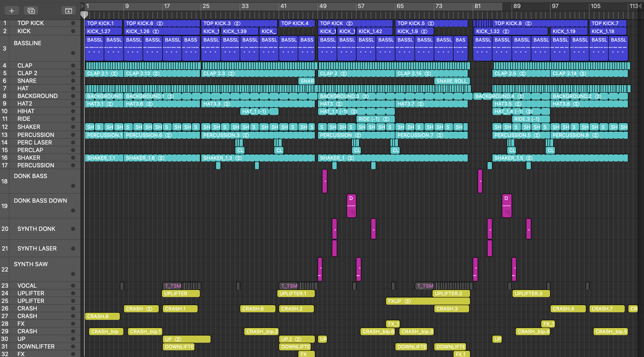
Task: Click the loop icon on BACKGROUND.3 region
Action: (x=366, y=96)
